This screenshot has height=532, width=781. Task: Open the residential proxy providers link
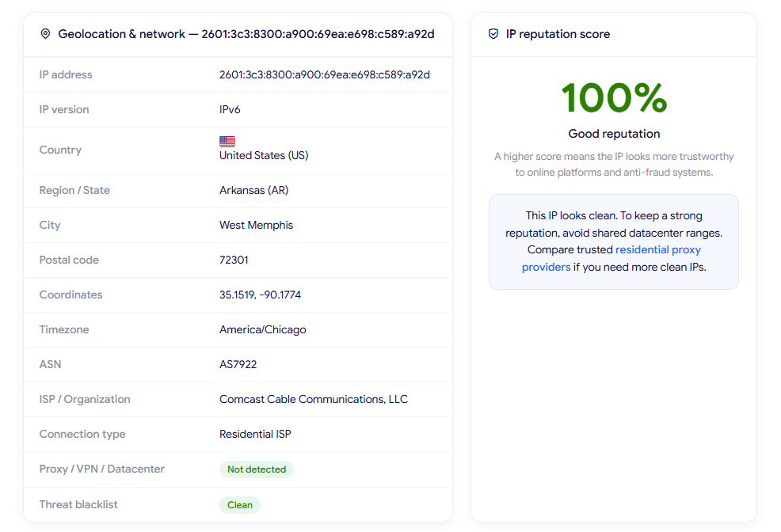[611, 258]
